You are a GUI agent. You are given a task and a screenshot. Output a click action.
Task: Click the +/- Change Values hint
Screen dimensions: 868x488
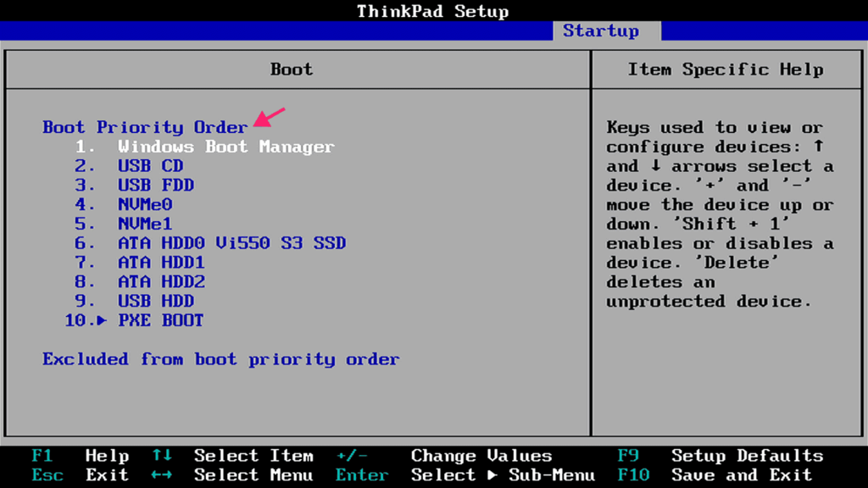[444, 456]
